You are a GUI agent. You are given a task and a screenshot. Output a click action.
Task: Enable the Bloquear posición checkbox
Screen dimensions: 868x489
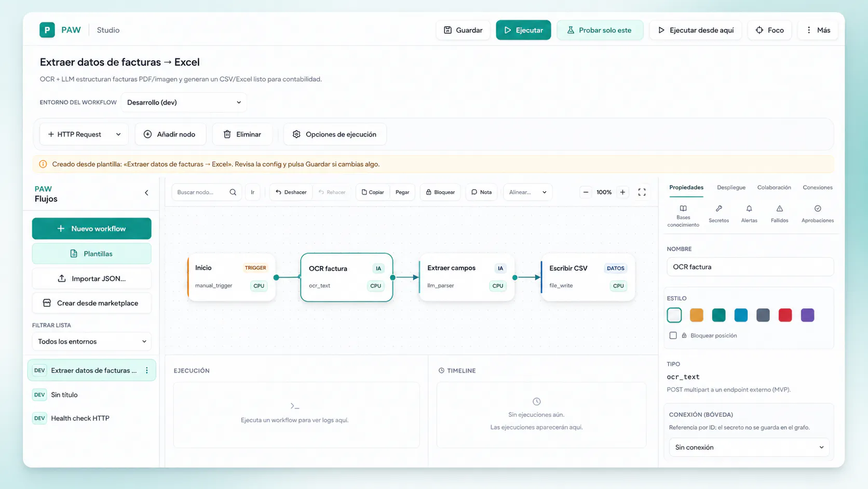[x=673, y=336]
